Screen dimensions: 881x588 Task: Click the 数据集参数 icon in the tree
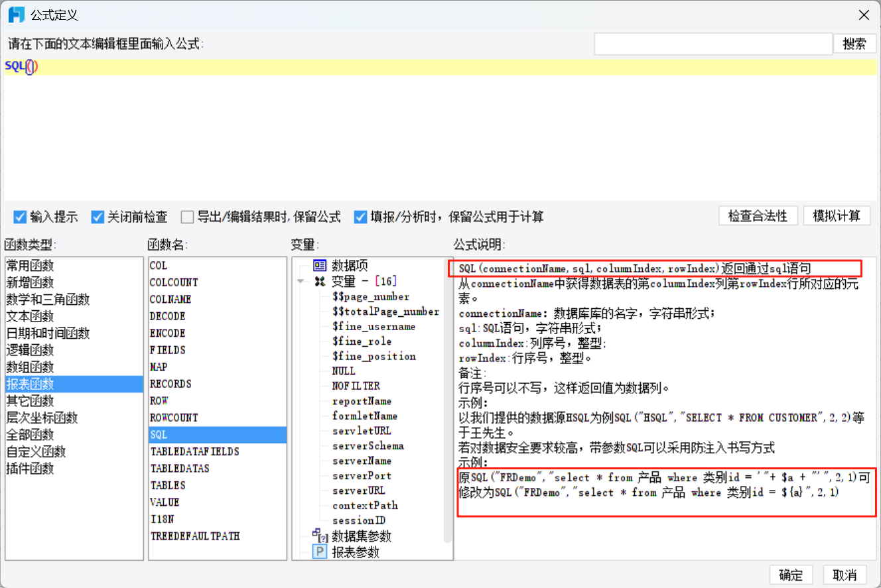[320, 536]
